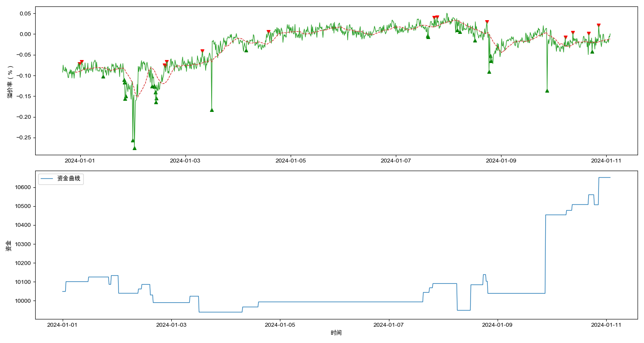
Task: Click the 资金 y-axis label on lower chart
Action: tap(9, 246)
